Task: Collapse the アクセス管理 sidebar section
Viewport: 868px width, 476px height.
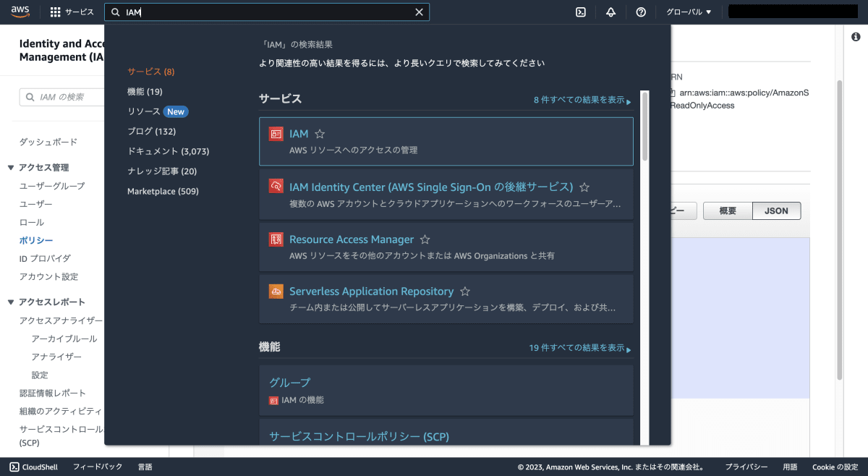Action: pos(11,168)
